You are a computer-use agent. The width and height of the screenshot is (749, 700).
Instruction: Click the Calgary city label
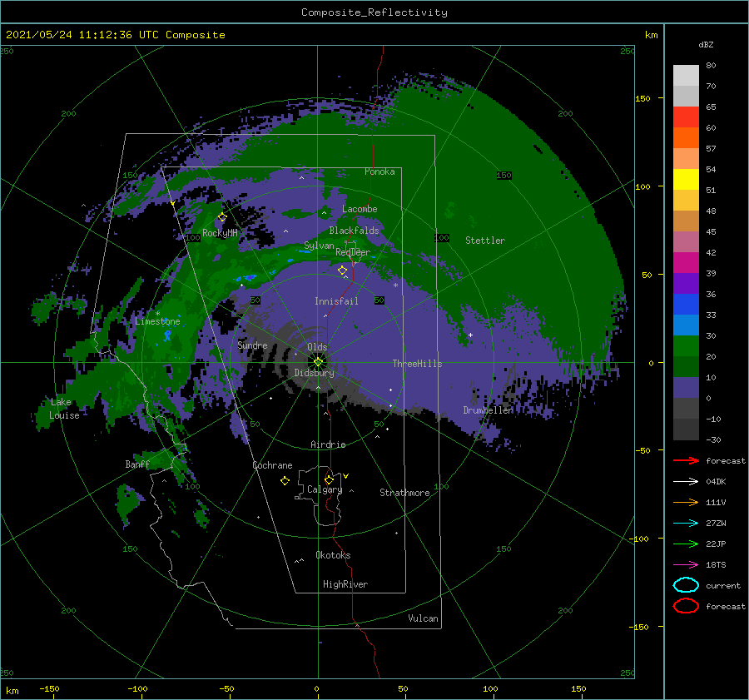click(325, 489)
